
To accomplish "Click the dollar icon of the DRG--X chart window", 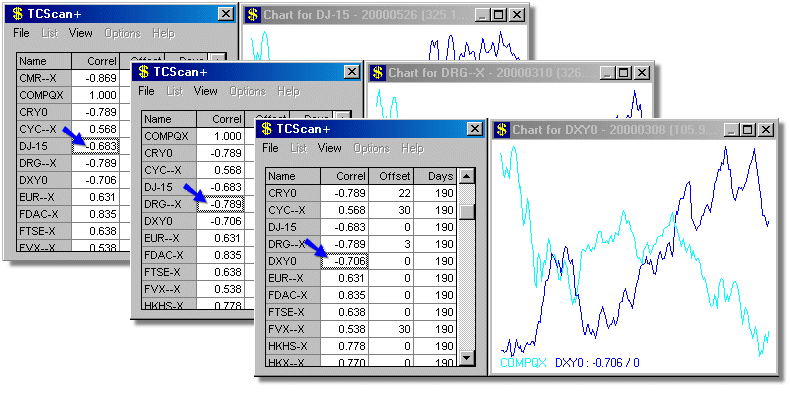I will coord(377,73).
